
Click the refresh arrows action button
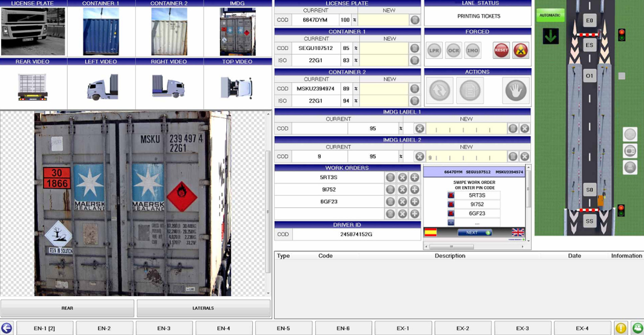440,91
